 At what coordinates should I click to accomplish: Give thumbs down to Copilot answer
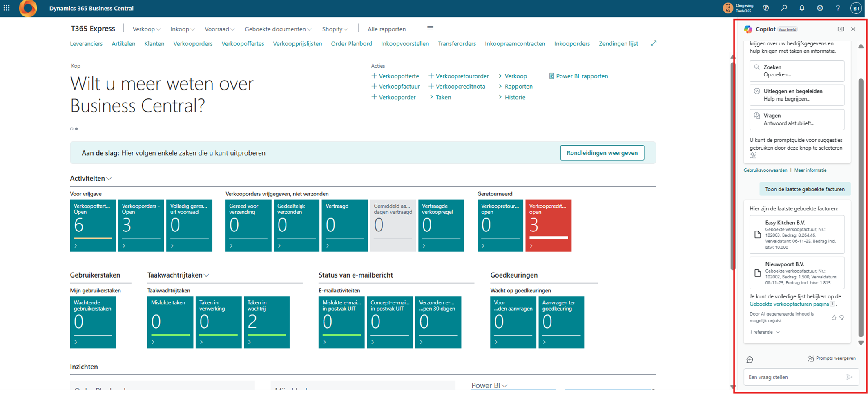[842, 318]
